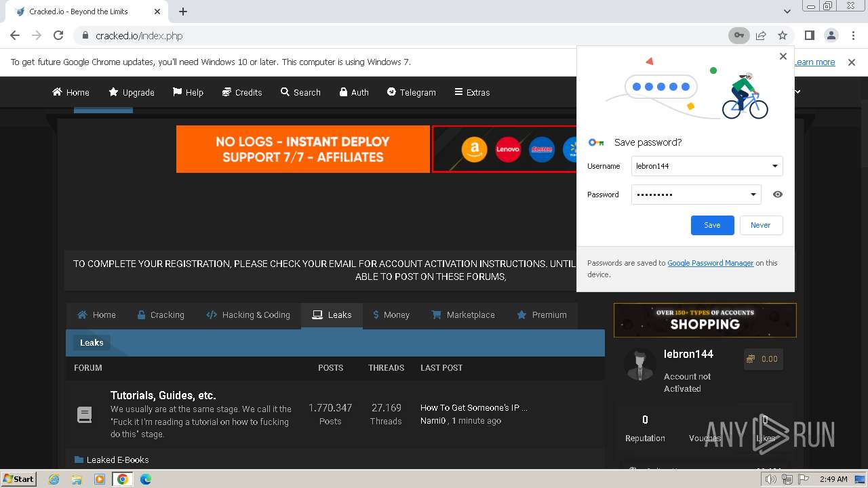Click the address bar URL
Screen dimensions: 868x488
point(139,36)
